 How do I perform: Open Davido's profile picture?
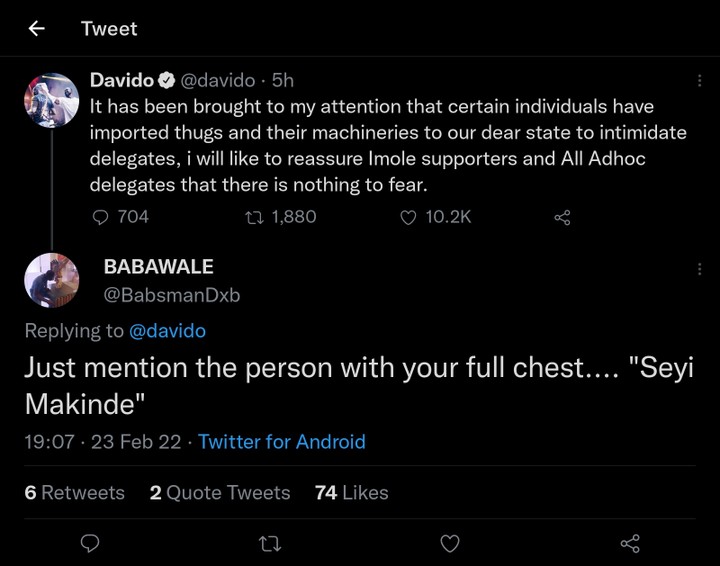(51, 100)
